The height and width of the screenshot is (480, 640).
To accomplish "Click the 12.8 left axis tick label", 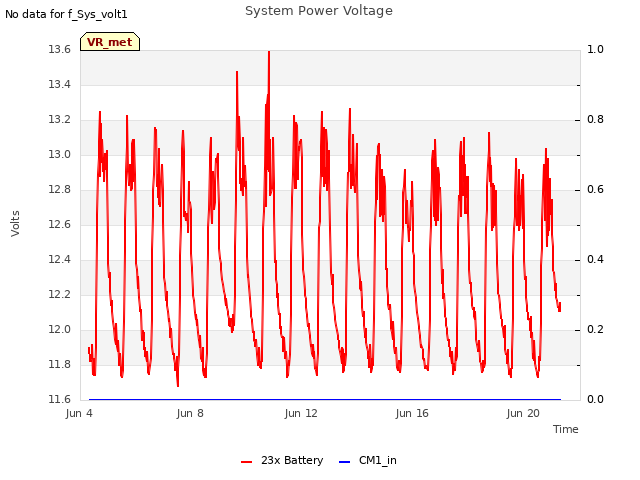I will [60, 190].
